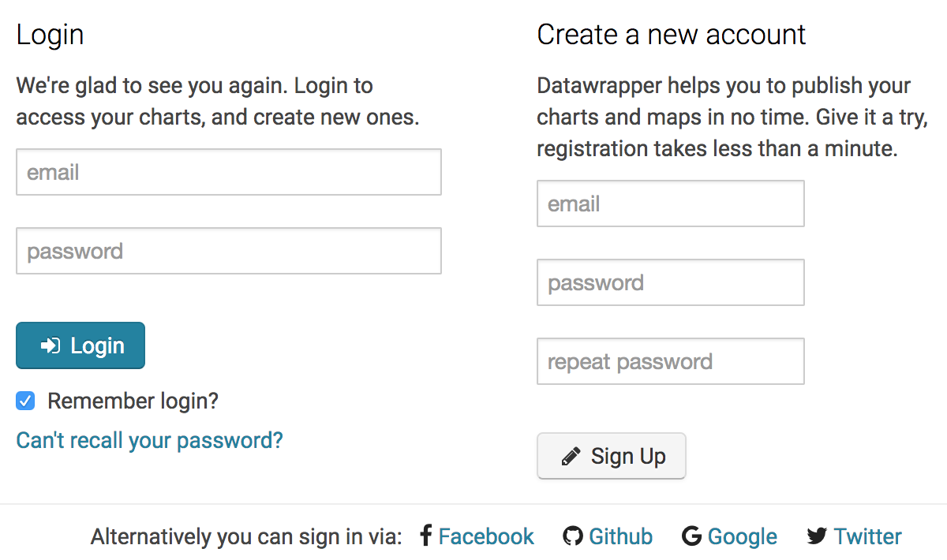
Task: Open 'Can't recall your password?' link
Action: (149, 440)
